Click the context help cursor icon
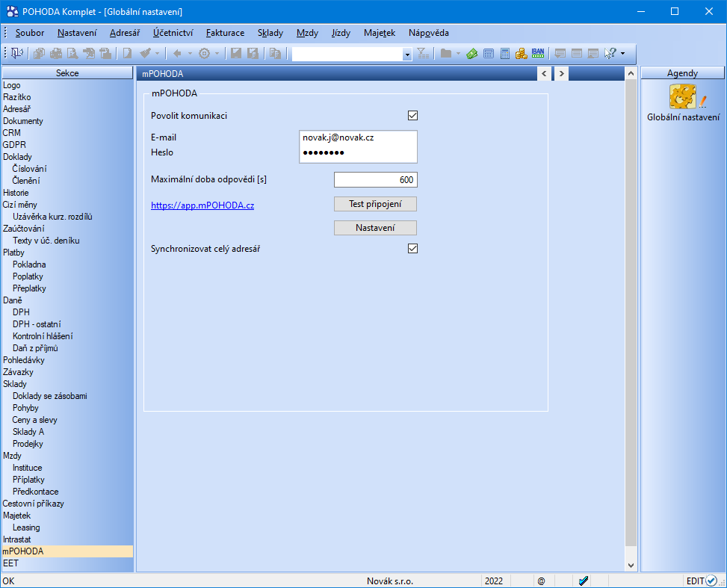The image size is (727, 588). click(610, 53)
